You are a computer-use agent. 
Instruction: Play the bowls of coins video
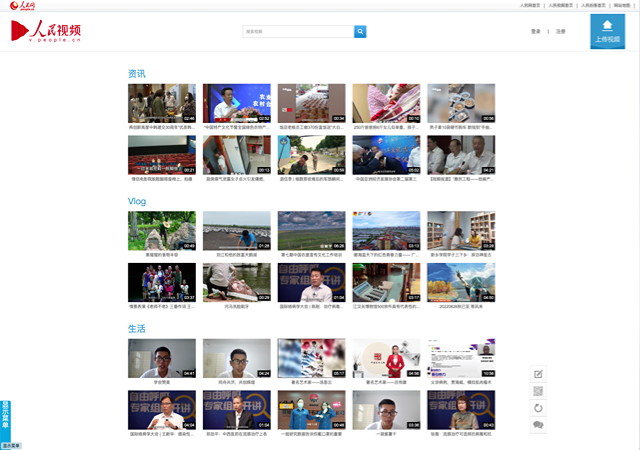point(461,103)
